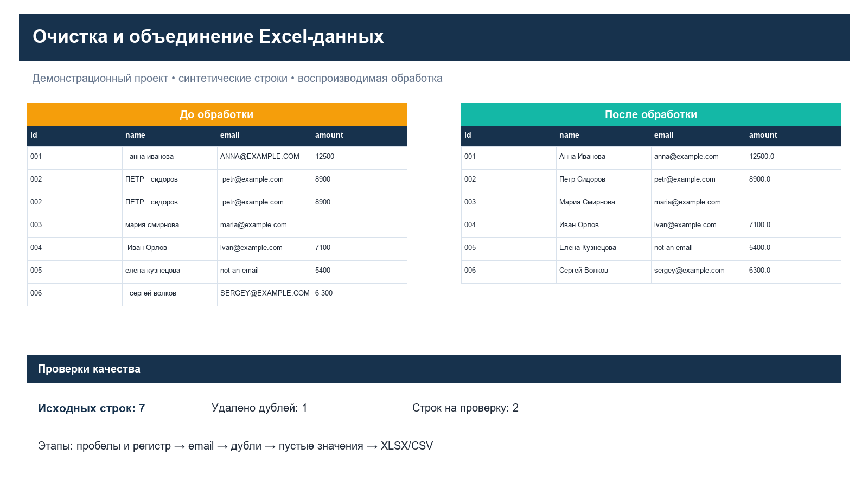
Task: Select the cell "сергей волков"
Action: 170,294
